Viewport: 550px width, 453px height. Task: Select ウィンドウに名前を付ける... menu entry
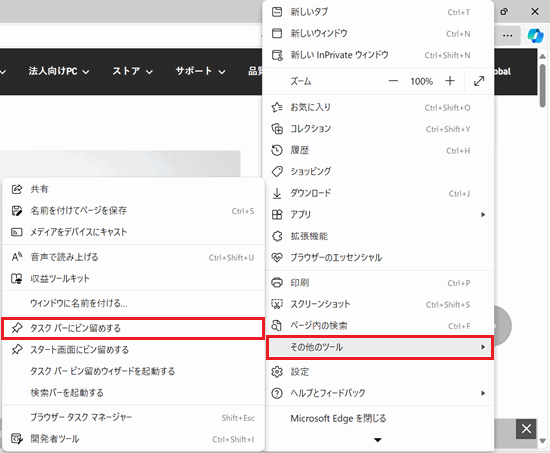click(x=133, y=303)
